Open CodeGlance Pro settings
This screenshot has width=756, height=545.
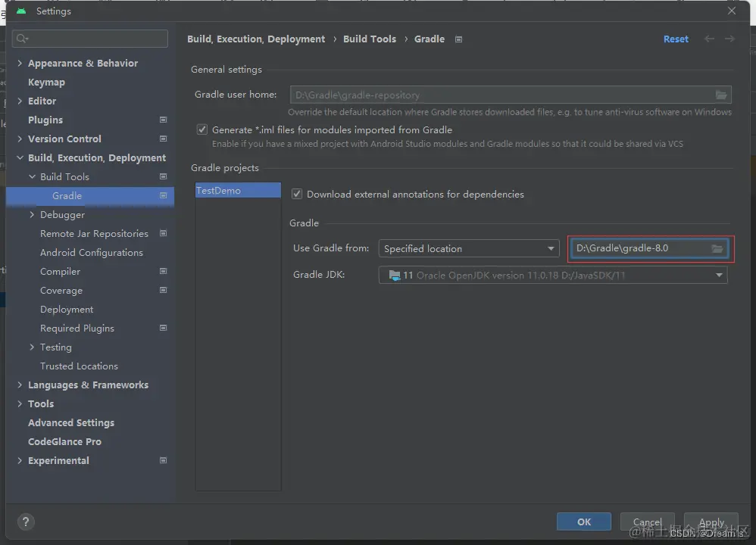[x=64, y=441]
